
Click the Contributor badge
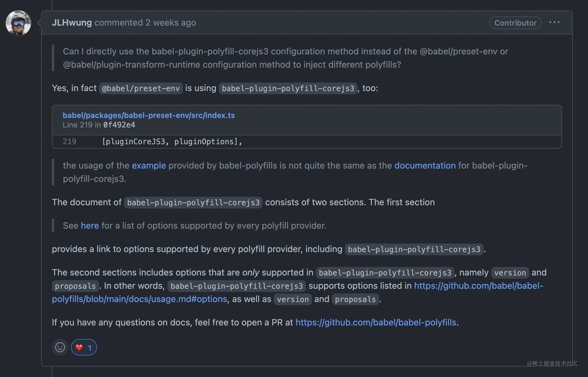(x=515, y=23)
